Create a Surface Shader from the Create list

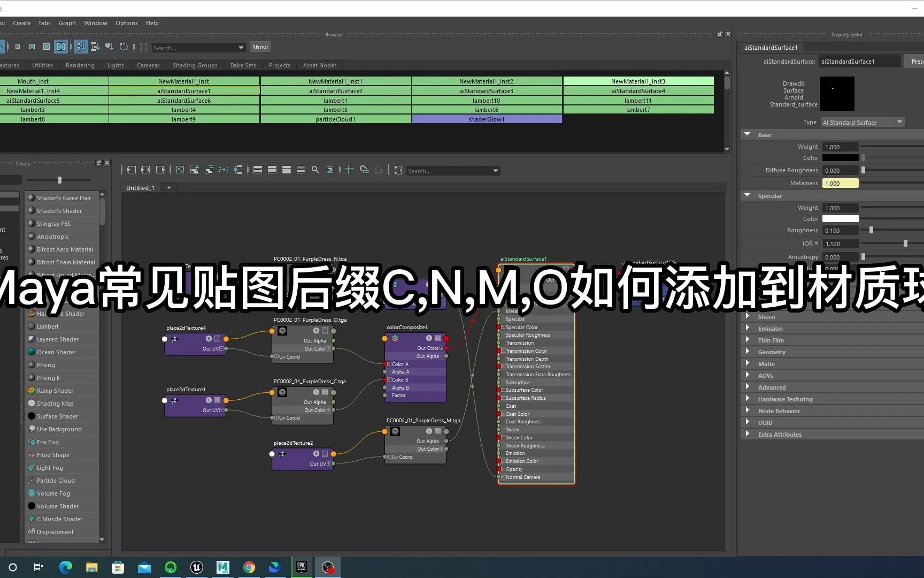[62, 416]
